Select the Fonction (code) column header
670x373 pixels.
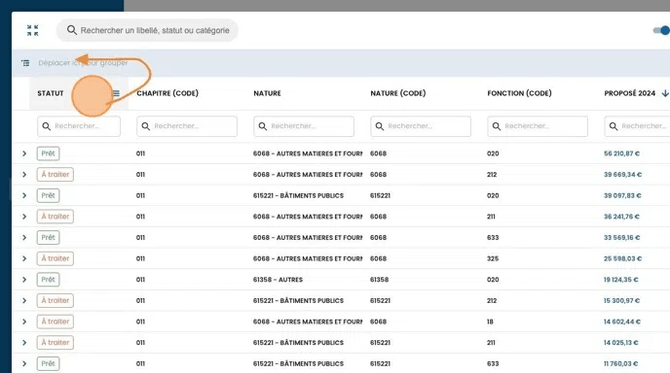coord(519,93)
